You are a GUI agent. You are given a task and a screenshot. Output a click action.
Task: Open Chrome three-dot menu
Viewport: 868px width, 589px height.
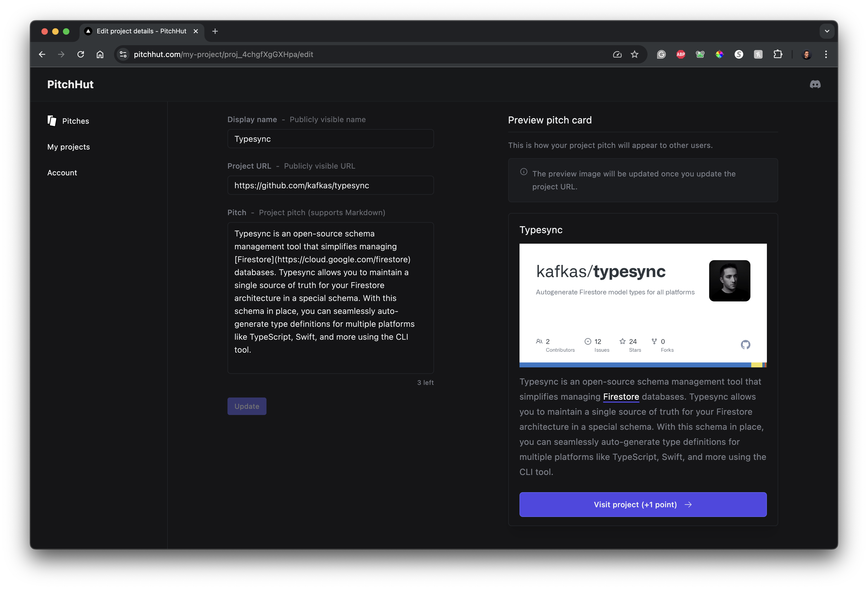click(826, 55)
